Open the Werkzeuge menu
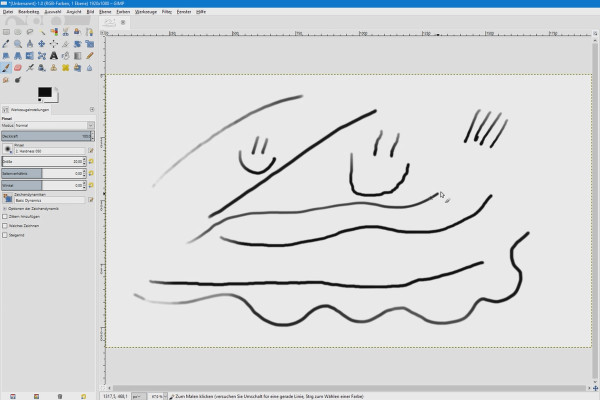 pyautogui.click(x=146, y=12)
